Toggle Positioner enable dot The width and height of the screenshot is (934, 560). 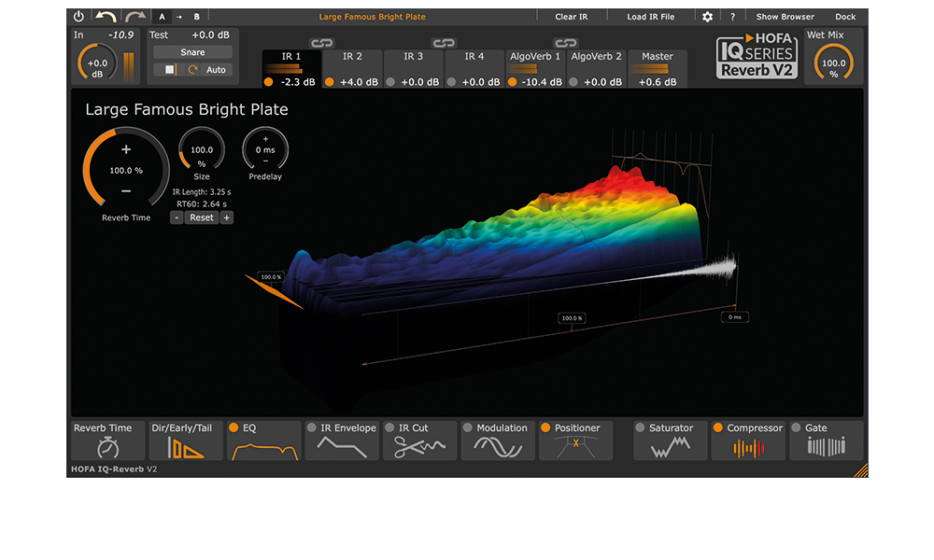545,427
